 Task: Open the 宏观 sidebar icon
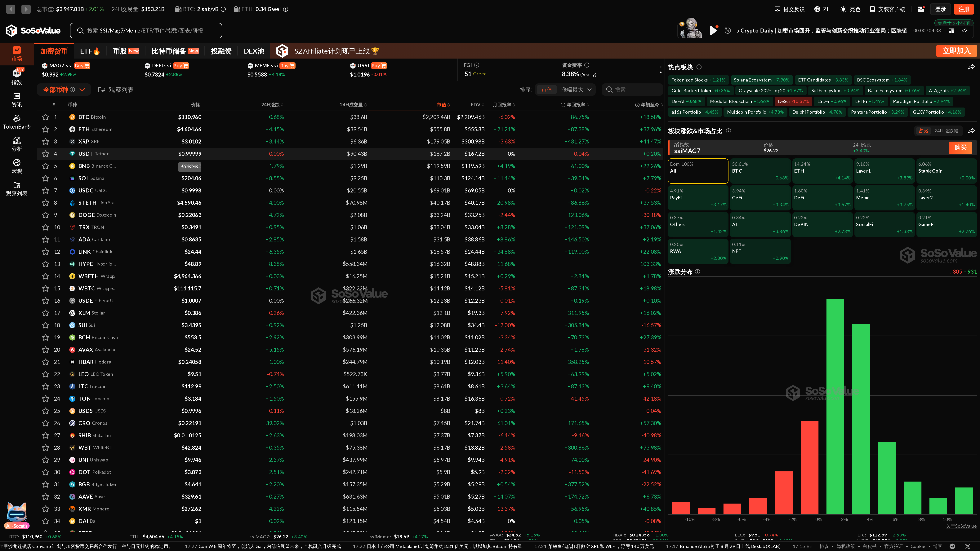coord(17,166)
